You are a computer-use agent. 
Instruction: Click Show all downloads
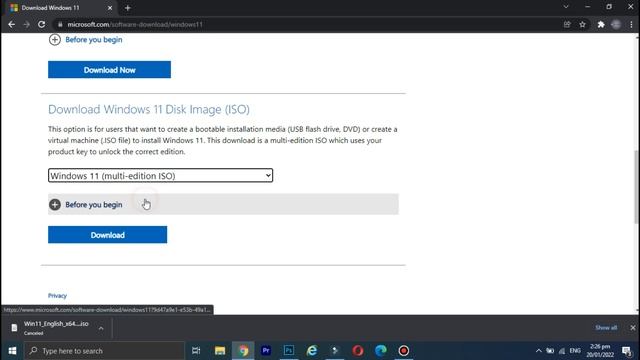606,328
